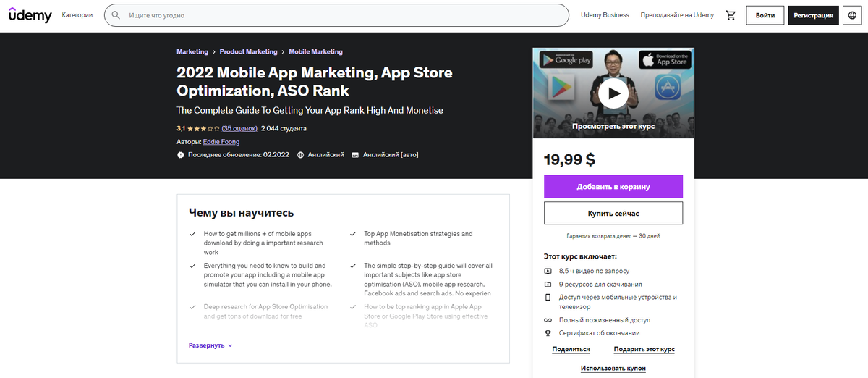This screenshot has height=378, width=868.
Task: Click the star rating icons
Action: coord(203,128)
